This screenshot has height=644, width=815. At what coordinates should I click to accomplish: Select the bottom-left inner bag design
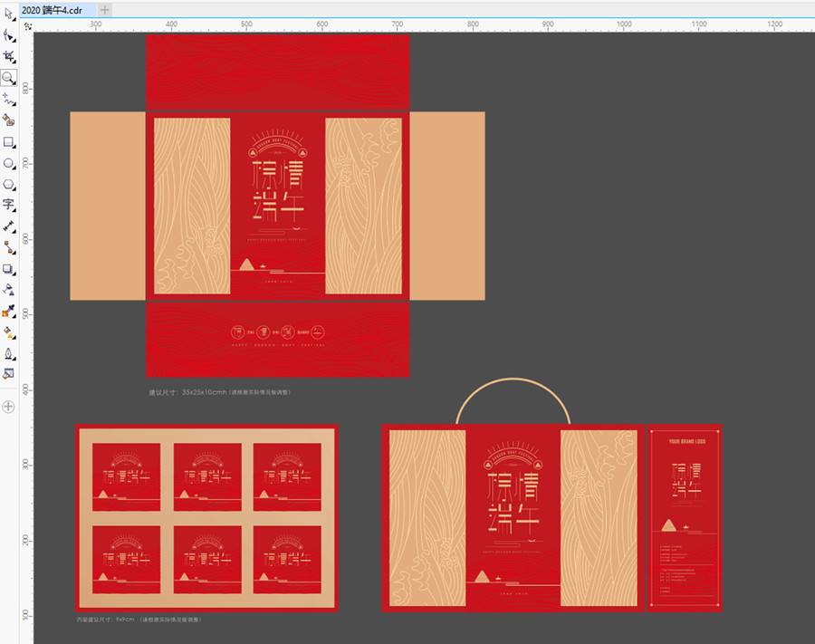[126, 560]
